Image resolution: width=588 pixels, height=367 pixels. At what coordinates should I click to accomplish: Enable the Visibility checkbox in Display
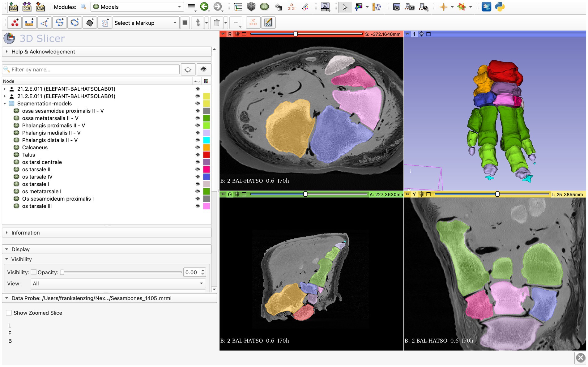click(34, 272)
